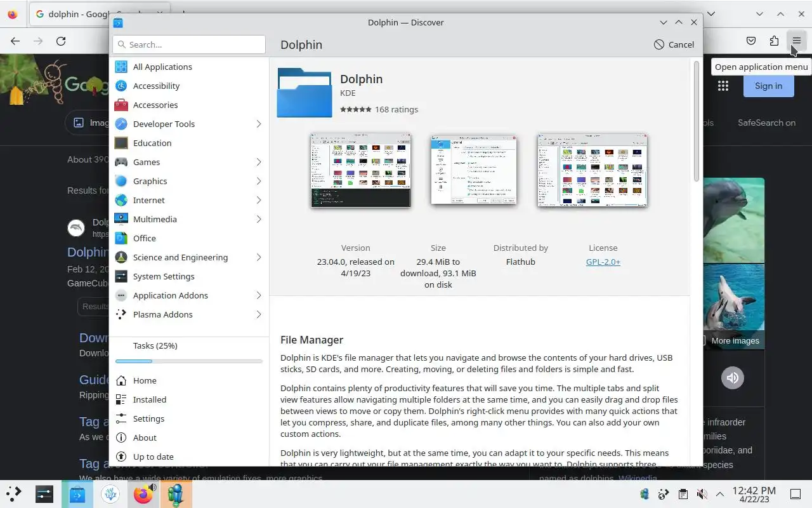Click the 168 ratings text
Viewport: 812px width, 508px height.
[x=396, y=109]
